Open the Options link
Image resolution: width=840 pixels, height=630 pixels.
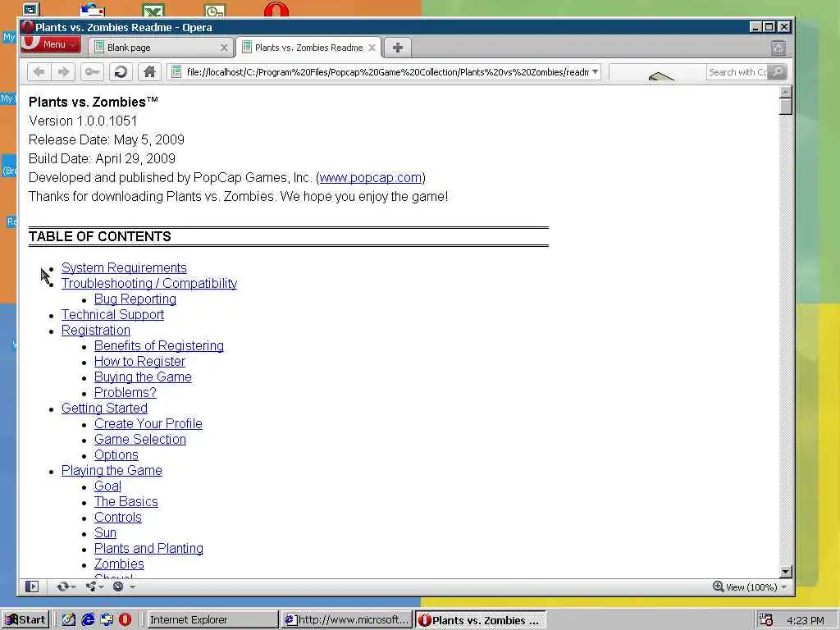pyautogui.click(x=116, y=454)
